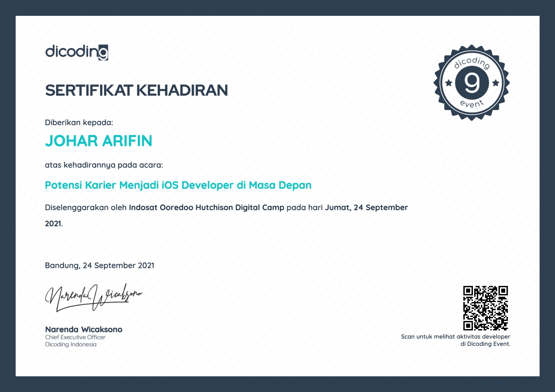Screen dimensions: 555x392
Task: Click the title 'Chief Executive Officer'
Action: click(x=75, y=337)
